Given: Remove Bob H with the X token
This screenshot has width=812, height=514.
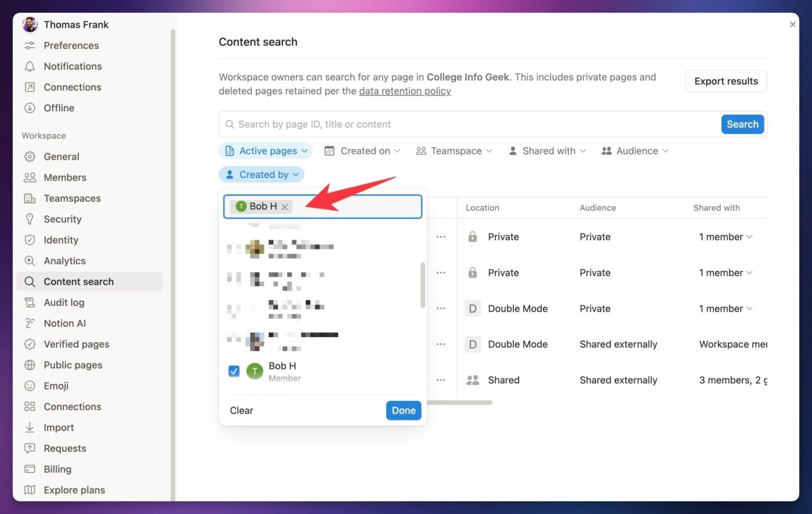Looking at the screenshot, I should pyautogui.click(x=285, y=207).
